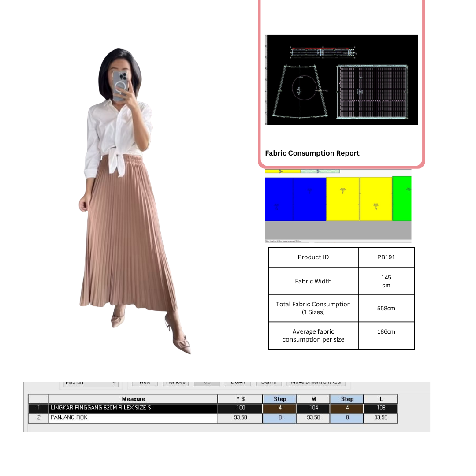Click the pleated rectangular pattern piece
The width and height of the screenshot is (476, 476).
[372, 92]
